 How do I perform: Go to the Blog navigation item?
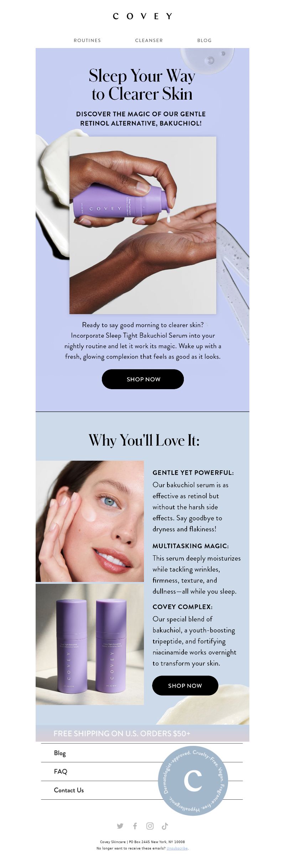pos(204,41)
